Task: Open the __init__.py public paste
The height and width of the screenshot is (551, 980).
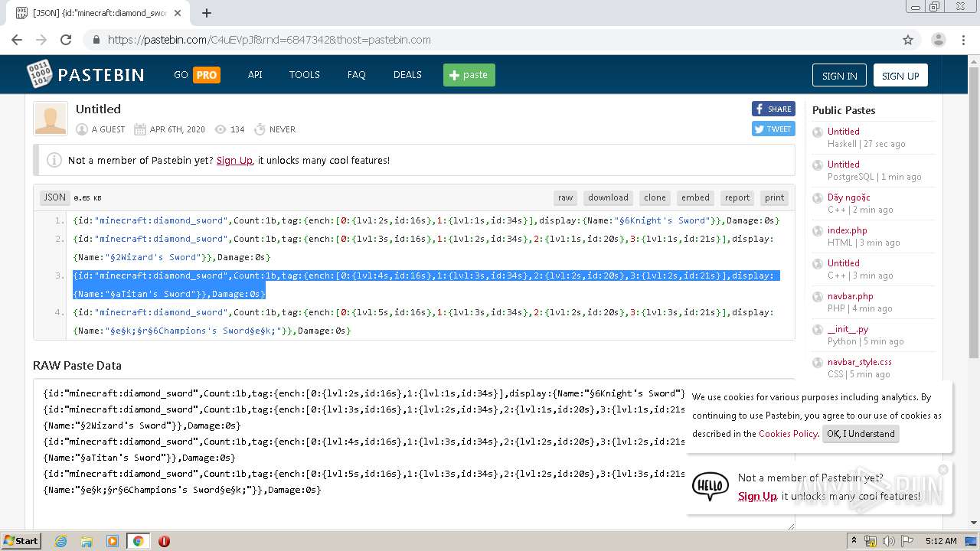Action: [x=848, y=329]
